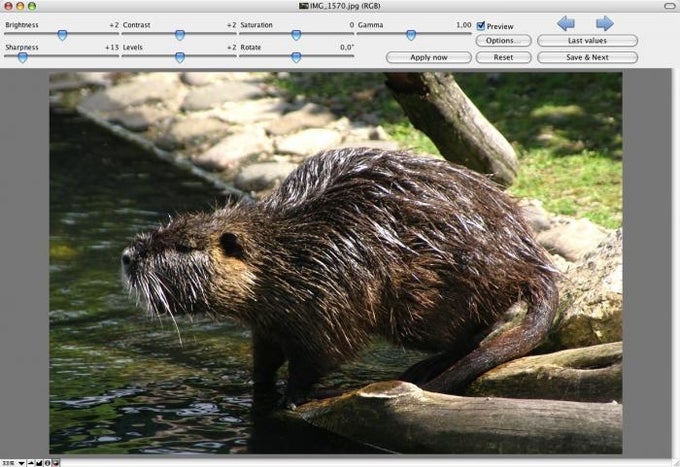Screen dimensions: 680x467
Task: Click the Brightness label
Action: 22,25
